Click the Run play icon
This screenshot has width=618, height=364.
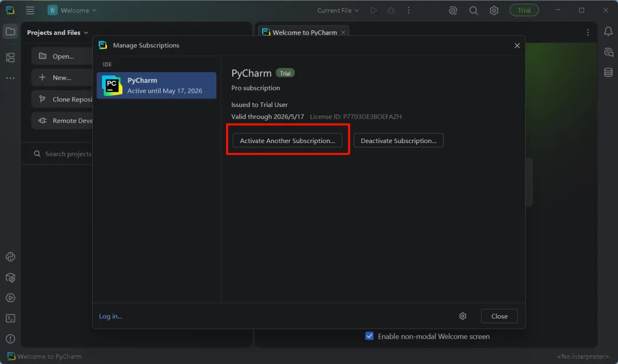(374, 10)
